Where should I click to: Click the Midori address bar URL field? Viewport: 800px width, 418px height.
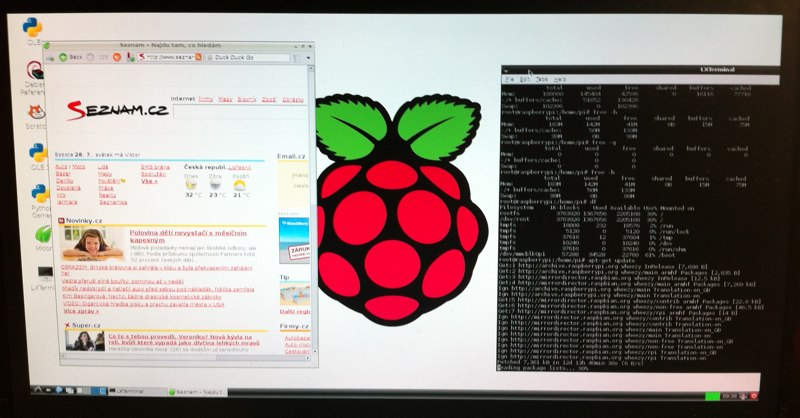point(170,57)
